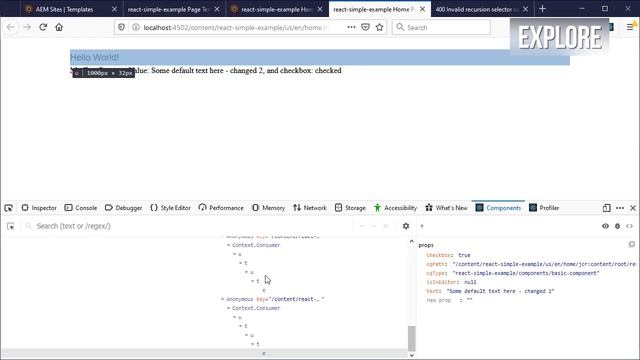Open the Inspector panel
The image size is (640, 360).
(39, 208)
